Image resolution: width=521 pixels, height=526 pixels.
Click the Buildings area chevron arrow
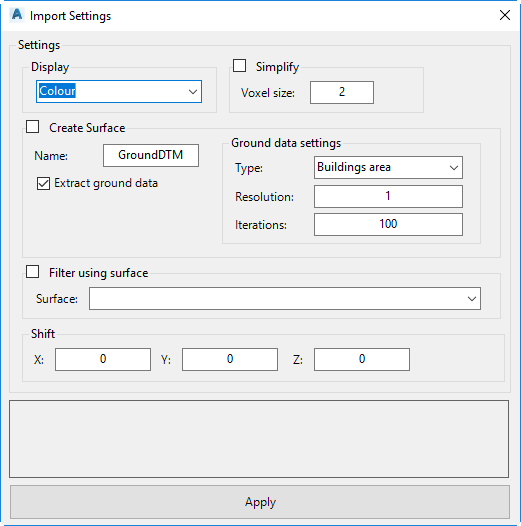pos(454,167)
